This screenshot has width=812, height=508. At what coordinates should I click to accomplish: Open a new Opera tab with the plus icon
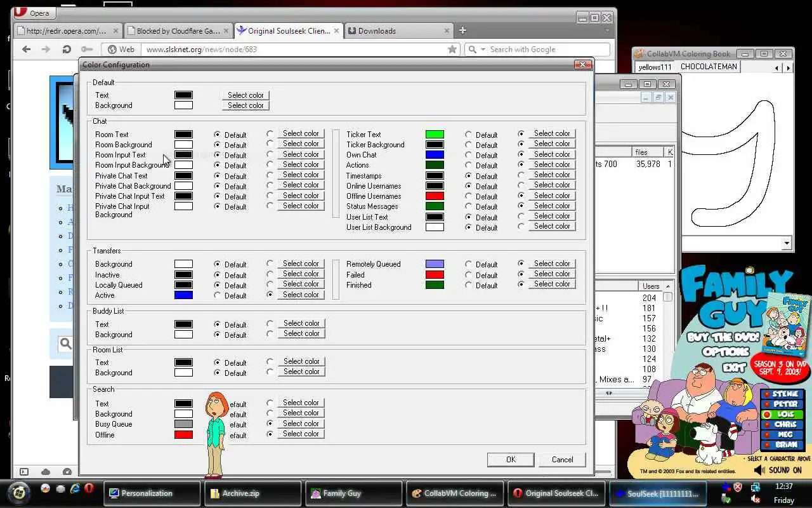(462, 30)
